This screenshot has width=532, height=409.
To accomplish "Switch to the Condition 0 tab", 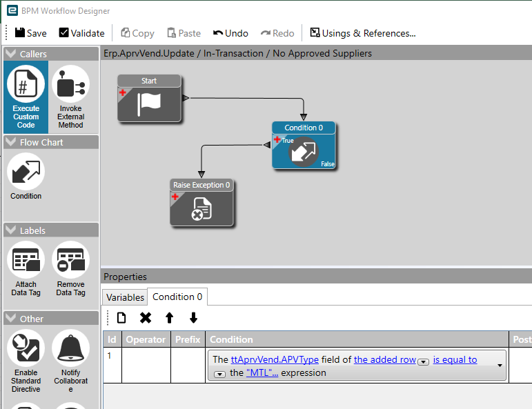I will click(x=177, y=297).
